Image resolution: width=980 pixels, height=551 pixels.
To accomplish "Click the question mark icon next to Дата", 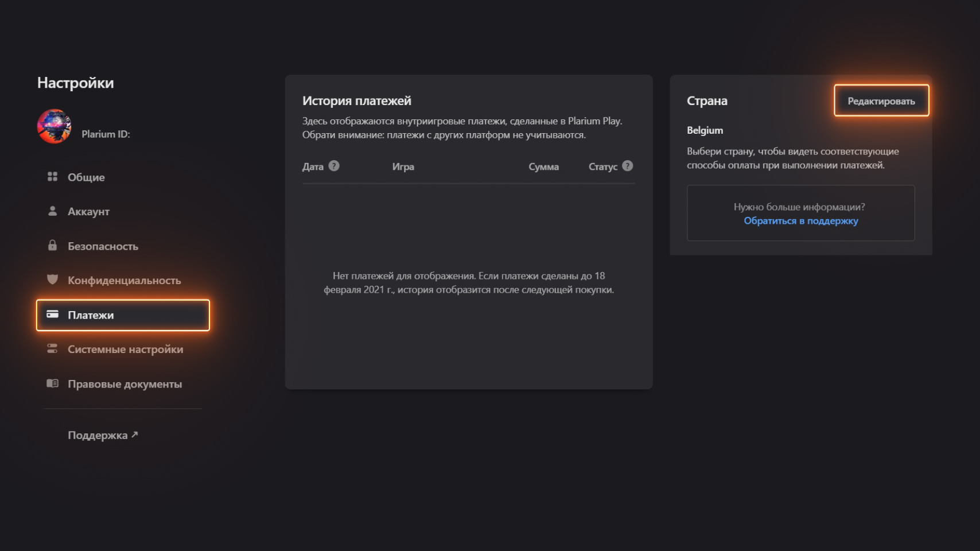I will coord(334,166).
